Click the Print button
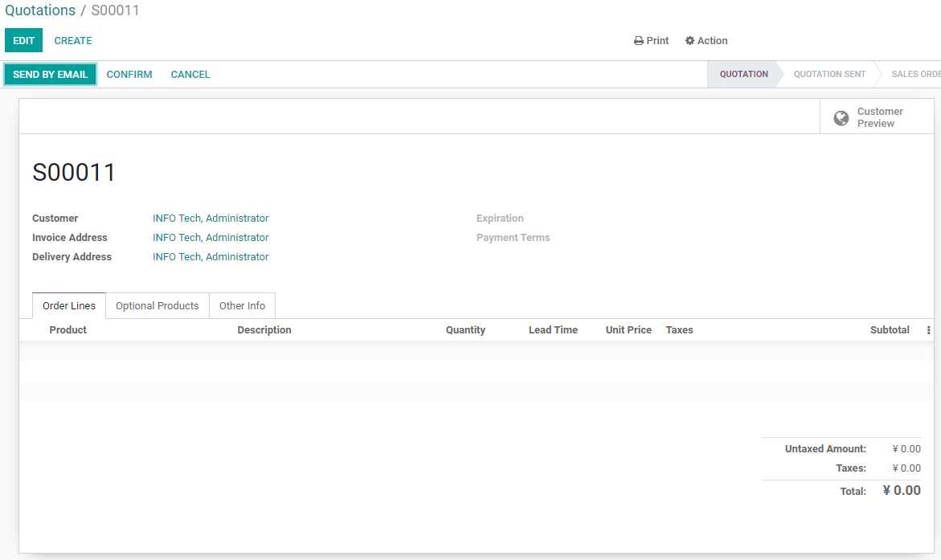Screen dimensions: 941x560 651,41
